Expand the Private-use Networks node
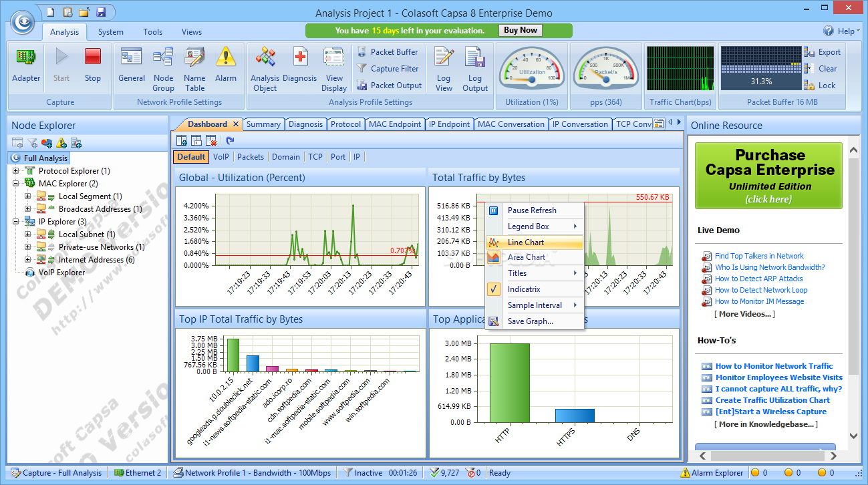868x485 pixels. (x=28, y=247)
